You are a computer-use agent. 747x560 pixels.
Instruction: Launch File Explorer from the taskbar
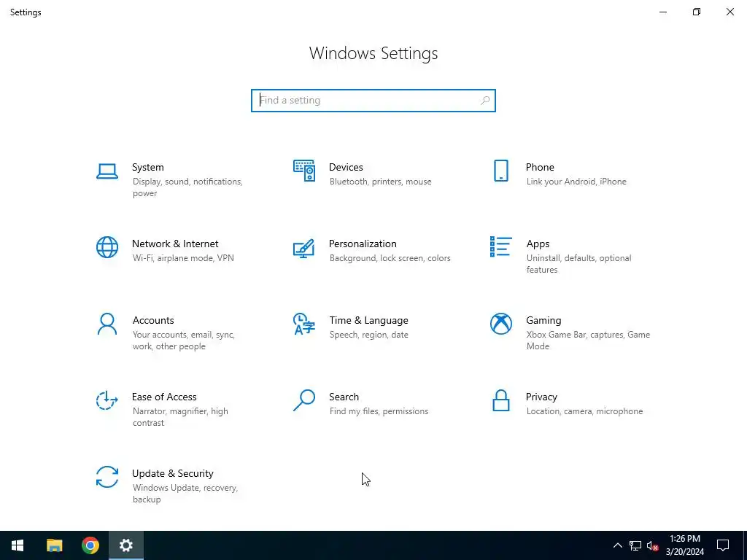tap(54, 545)
